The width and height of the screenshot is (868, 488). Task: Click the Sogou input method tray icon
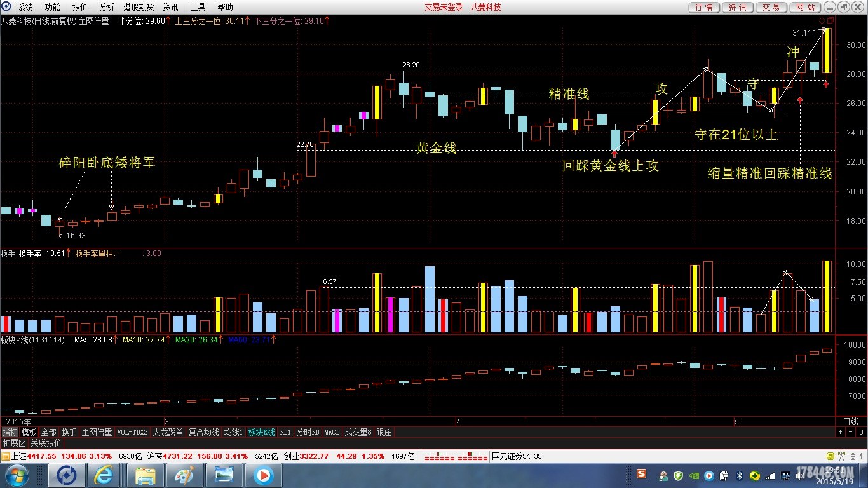coord(642,474)
